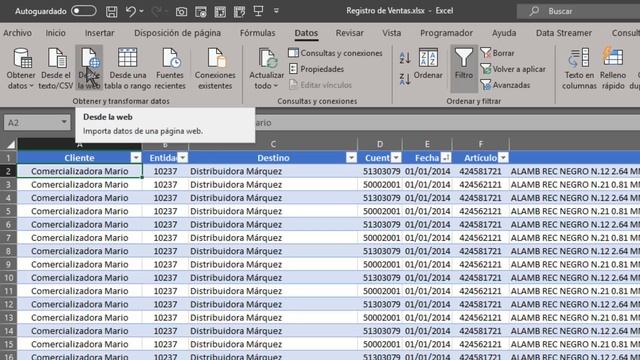Image resolution: width=640 pixels, height=360 pixels.
Task: Open the Destino column filter dropdown
Action: tap(351, 158)
